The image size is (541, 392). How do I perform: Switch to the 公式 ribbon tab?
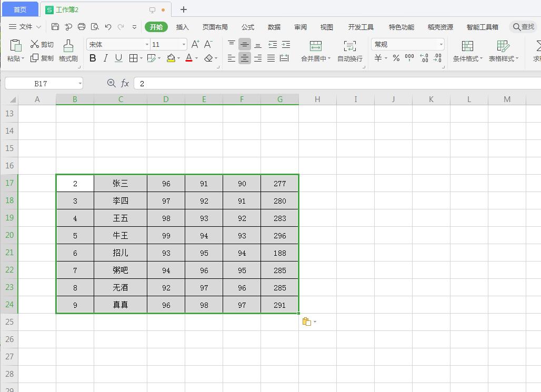(247, 27)
